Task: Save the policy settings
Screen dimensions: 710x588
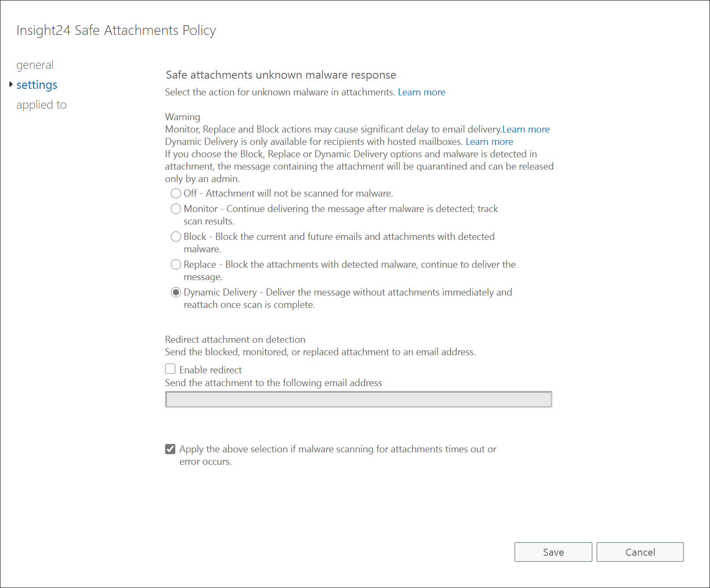Action: pyautogui.click(x=553, y=552)
